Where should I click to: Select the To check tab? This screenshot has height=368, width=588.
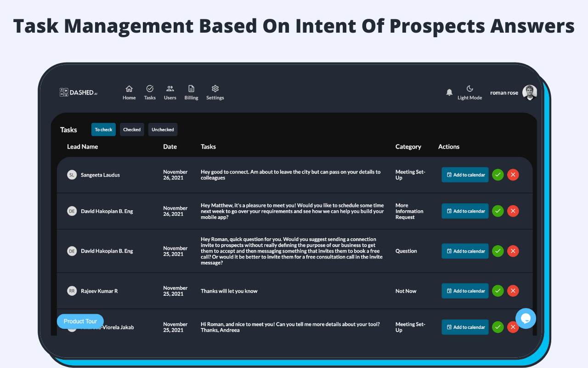coord(103,130)
